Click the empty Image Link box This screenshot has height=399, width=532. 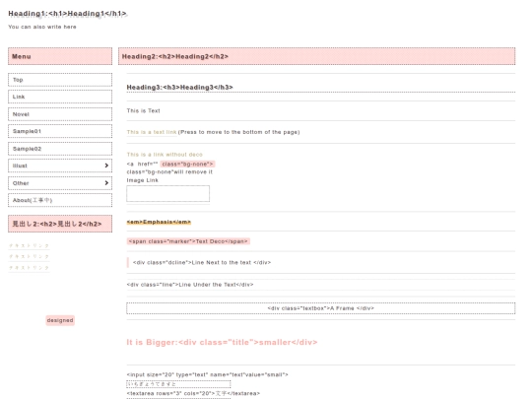click(x=167, y=194)
